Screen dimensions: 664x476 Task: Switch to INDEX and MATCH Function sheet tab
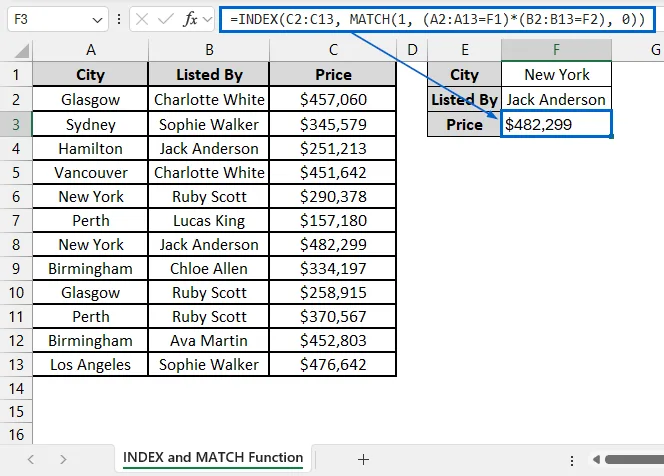(x=213, y=458)
